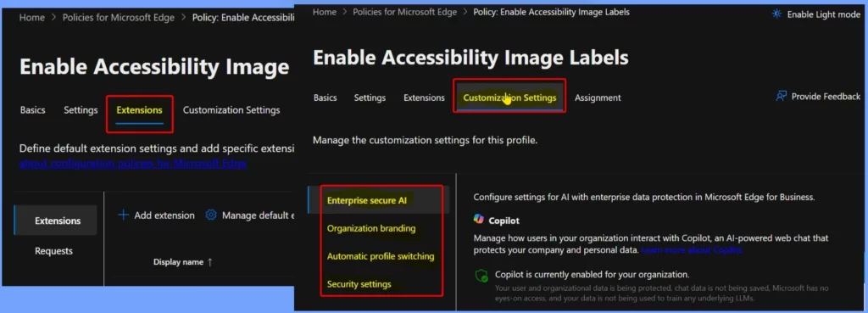Click the green shield status icon
The height and width of the screenshot is (313, 868).
pyautogui.click(x=481, y=276)
